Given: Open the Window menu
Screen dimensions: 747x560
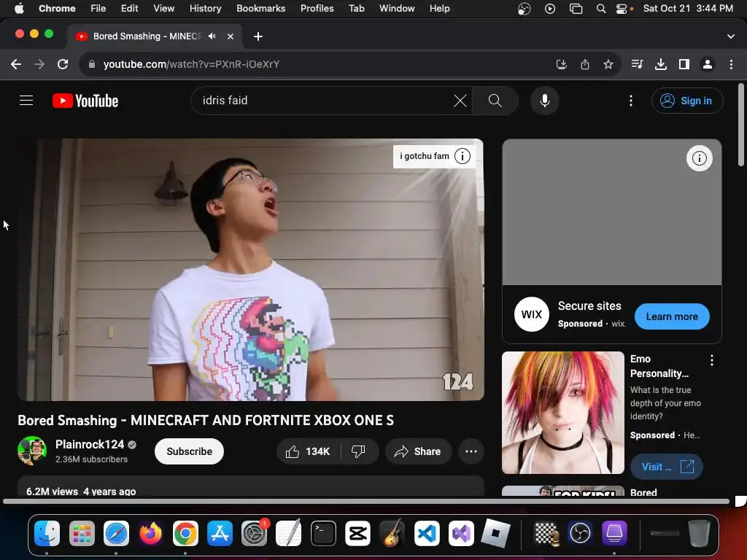Looking at the screenshot, I should [x=397, y=8].
